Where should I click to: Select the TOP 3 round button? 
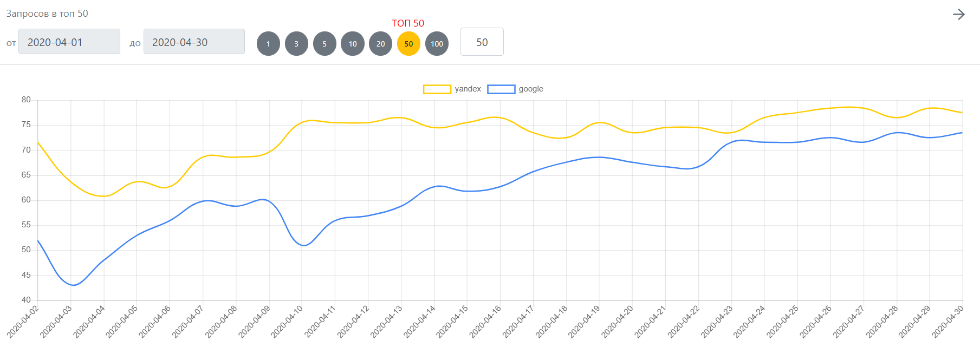click(x=296, y=44)
